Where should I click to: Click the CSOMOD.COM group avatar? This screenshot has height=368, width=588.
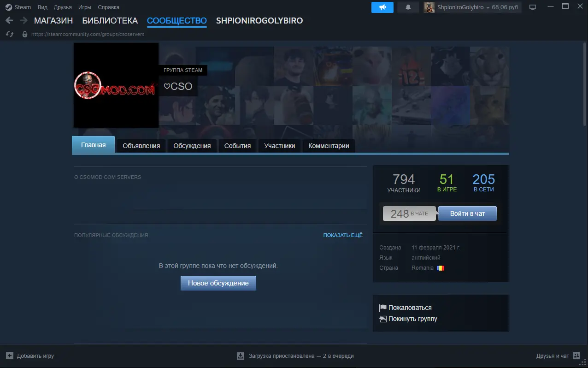click(116, 85)
